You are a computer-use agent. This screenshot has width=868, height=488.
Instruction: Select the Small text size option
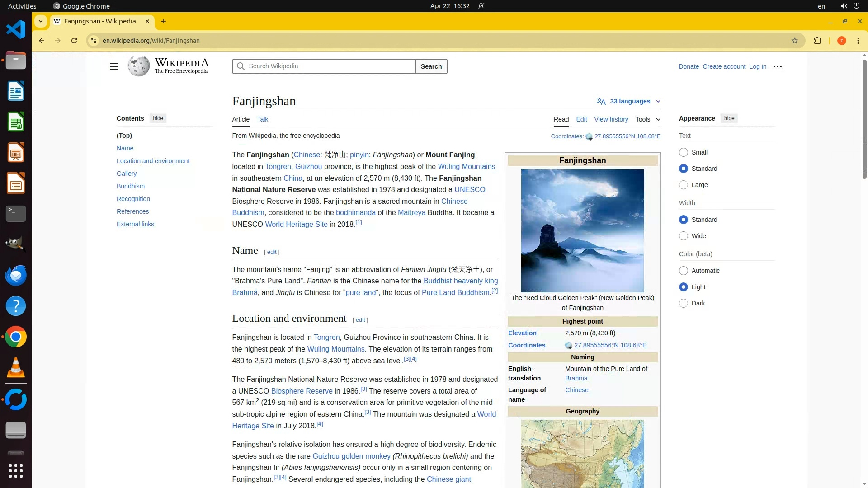coord(683,152)
